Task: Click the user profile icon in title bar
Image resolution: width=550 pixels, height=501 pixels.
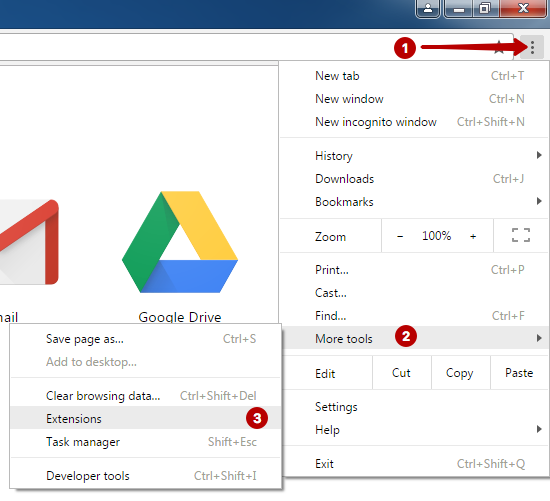Action: point(428,8)
